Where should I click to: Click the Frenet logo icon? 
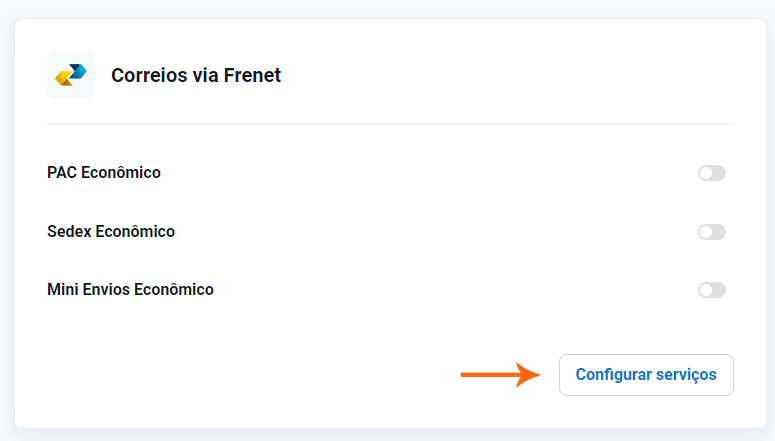tap(71, 75)
